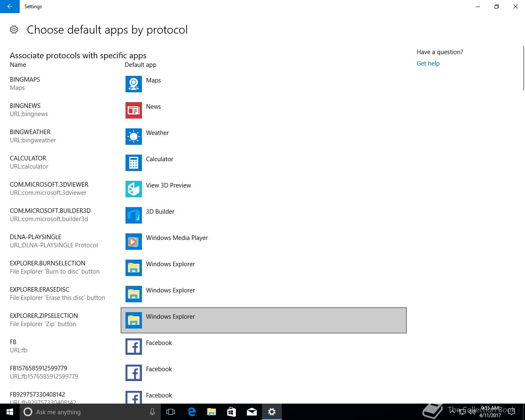Viewport: 525px width, 420px height.
Task: Open Task View from the taskbar
Action: 171,412
